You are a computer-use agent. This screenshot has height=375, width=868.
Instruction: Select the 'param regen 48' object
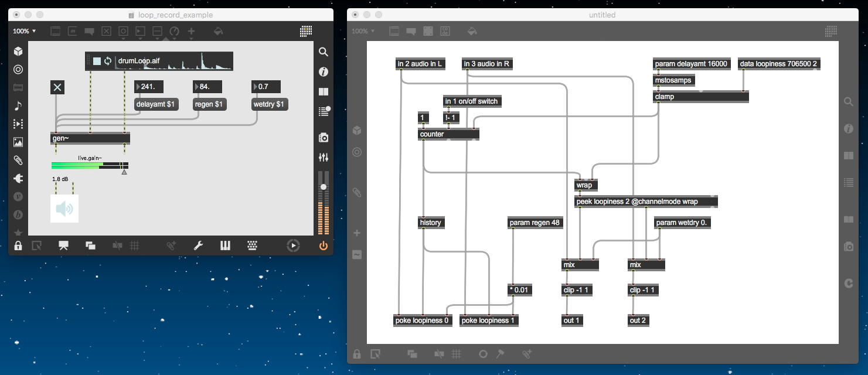pyautogui.click(x=535, y=223)
